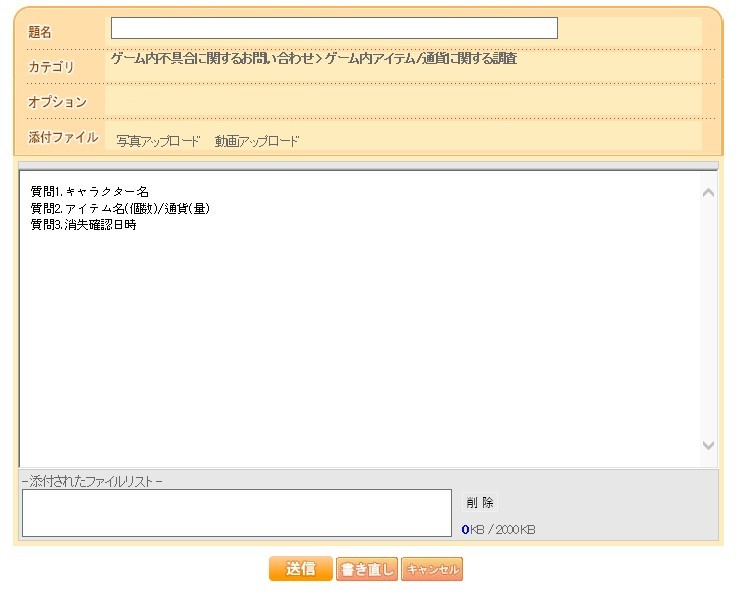Image resolution: width=744 pixels, height=595 pixels.
Task: Click empty space inside message text area
Action: pyautogui.click(x=360, y=340)
